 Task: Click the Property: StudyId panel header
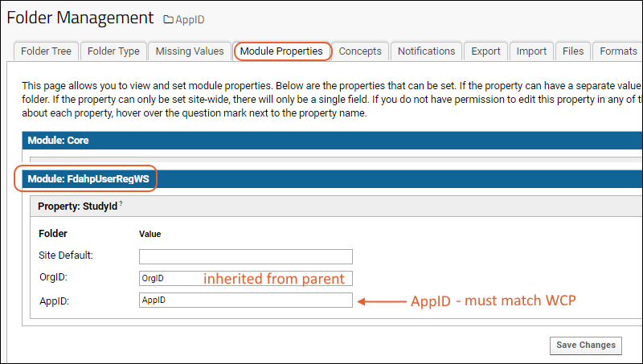point(80,206)
